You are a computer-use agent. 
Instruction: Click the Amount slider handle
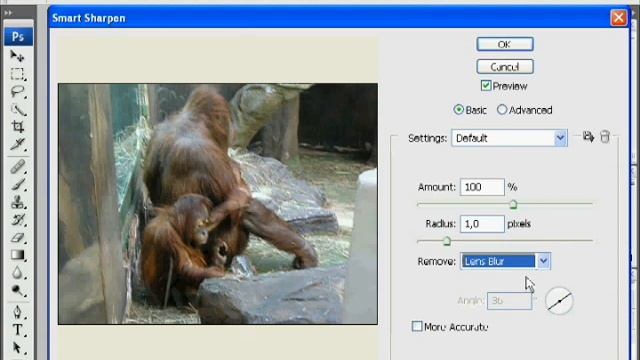pos(513,204)
